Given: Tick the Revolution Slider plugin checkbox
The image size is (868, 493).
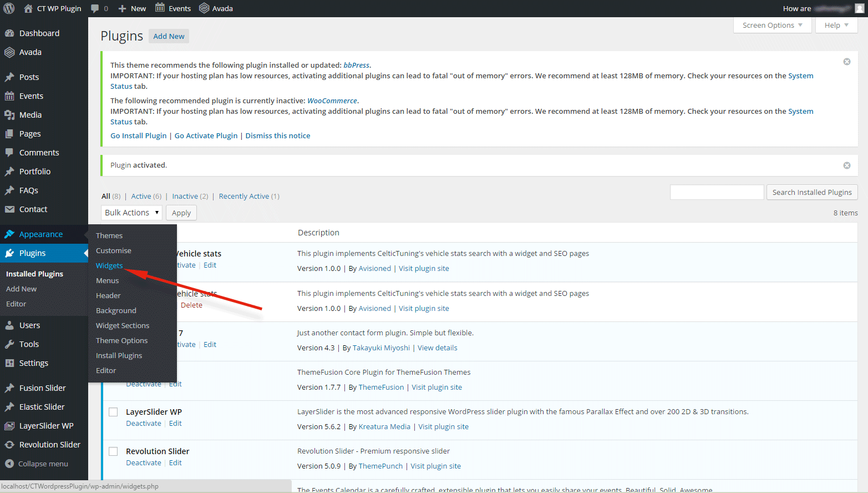Looking at the screenshot, I should [113, 451].
